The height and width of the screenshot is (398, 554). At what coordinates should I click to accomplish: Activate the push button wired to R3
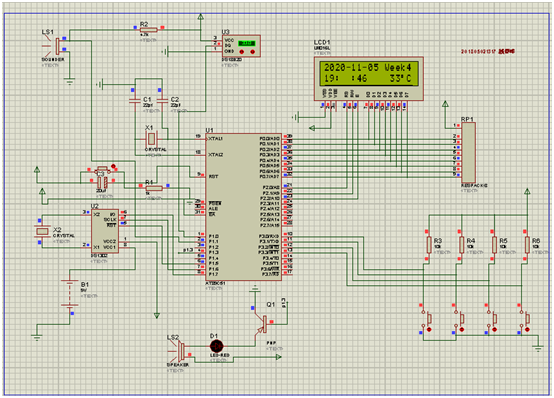click(x=426, y=320)
